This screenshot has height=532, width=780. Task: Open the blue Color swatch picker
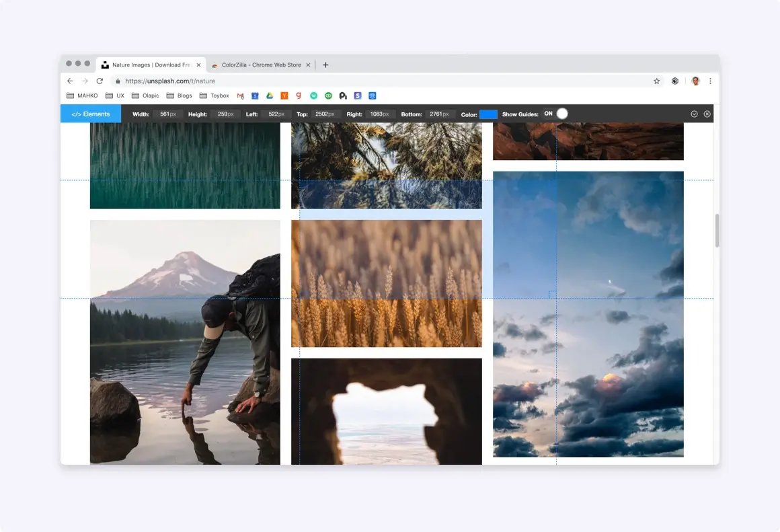click(488, 114)
